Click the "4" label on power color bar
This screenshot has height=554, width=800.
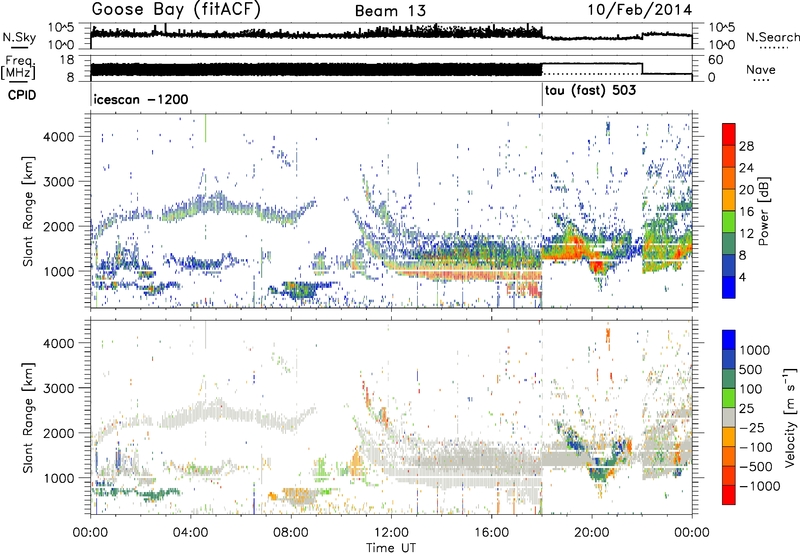tap(742, 277)
